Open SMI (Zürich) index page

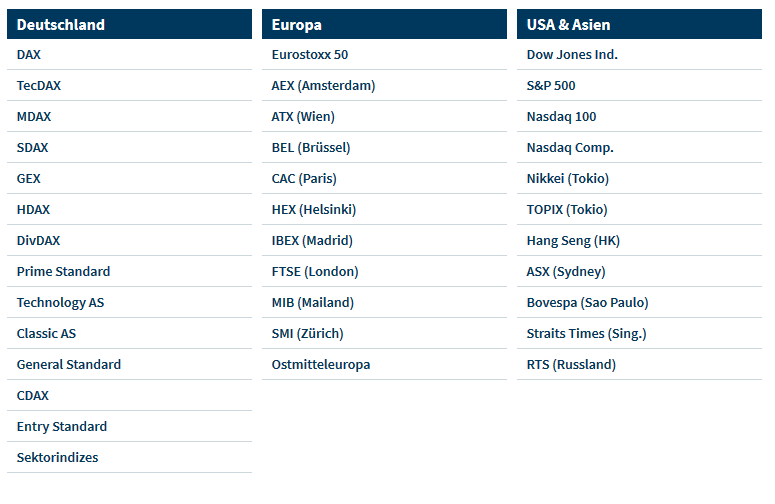click(307, 334)
